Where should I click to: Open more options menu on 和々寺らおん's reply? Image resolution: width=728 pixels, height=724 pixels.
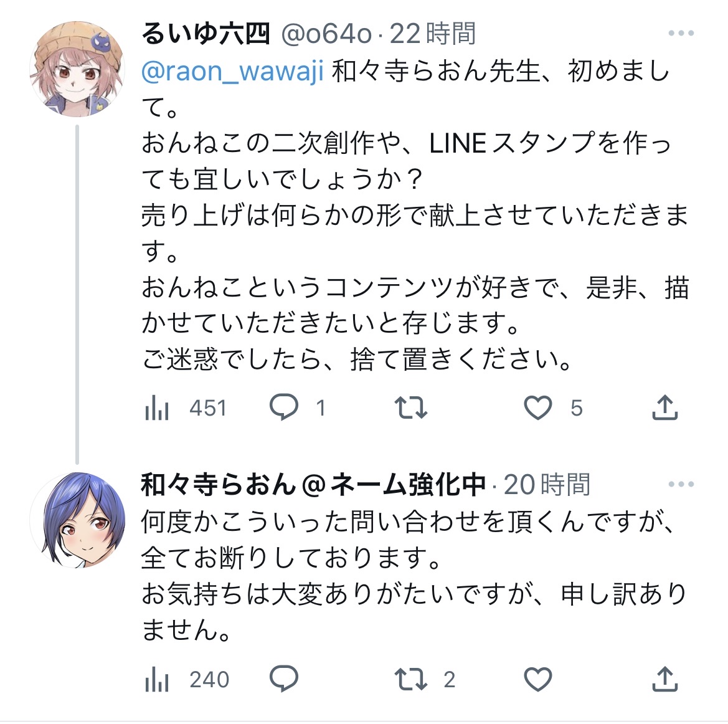(x=681, y=484)
